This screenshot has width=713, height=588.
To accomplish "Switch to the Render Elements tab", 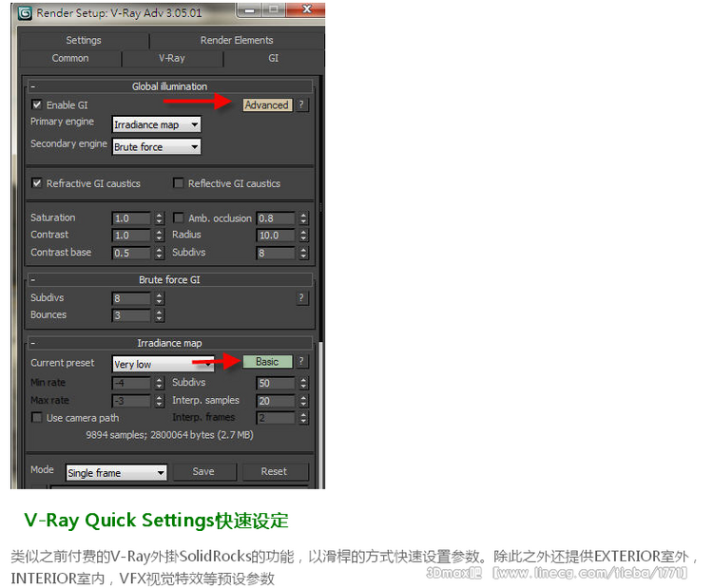I will point(237,40).
